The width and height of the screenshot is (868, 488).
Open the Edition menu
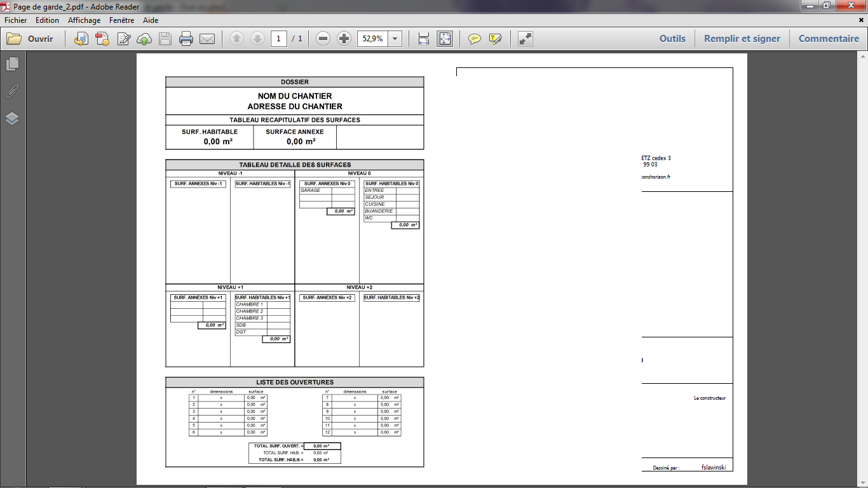(47, 20)
